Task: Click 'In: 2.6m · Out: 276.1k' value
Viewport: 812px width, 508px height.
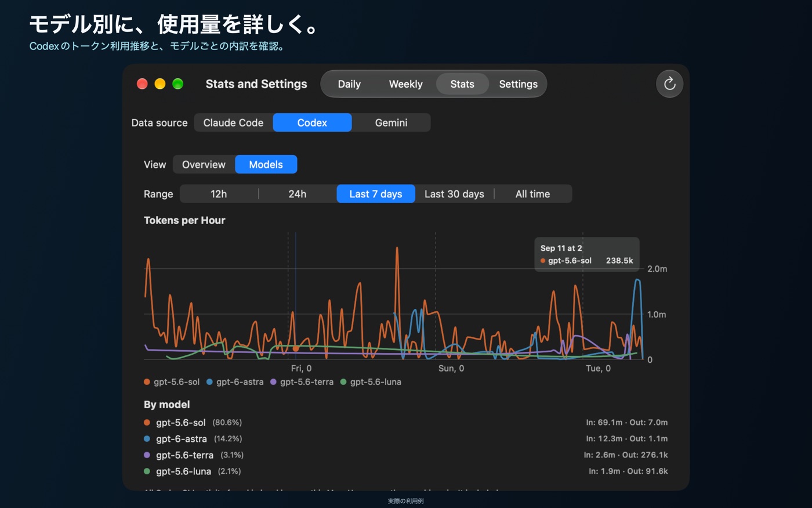Action: (x=626, y=455)
